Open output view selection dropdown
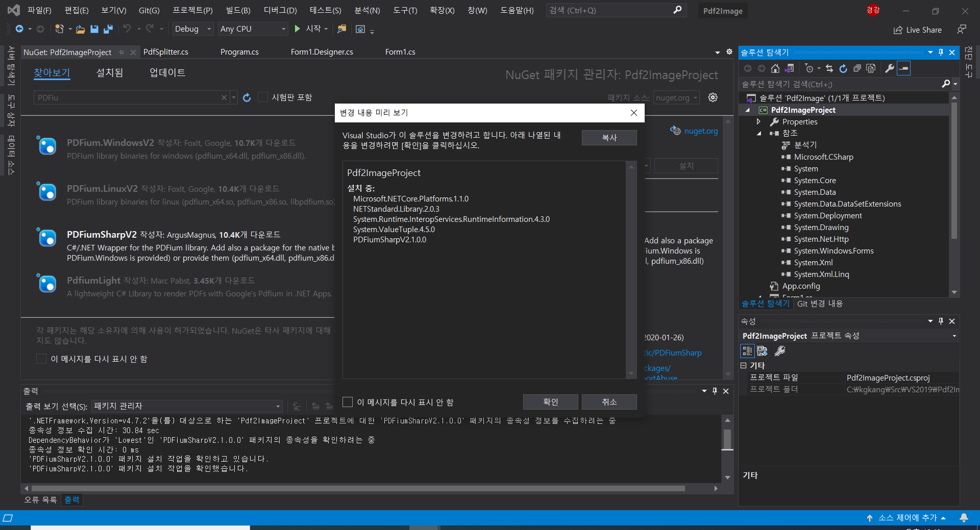Image resolution: width=980 pixels, height=530 pixels. coord(187,406)
